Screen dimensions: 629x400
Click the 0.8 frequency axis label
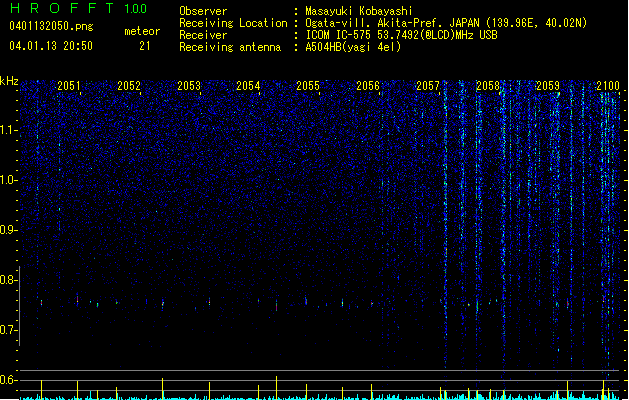point(8,280)
